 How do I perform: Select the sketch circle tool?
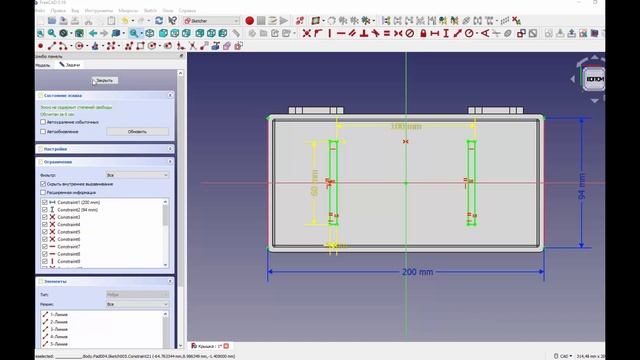pyautogui.click(x=79, y=46)
